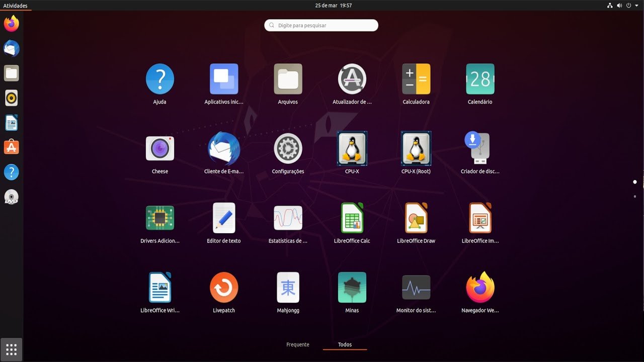Open Rhythmbox from the dock
644x362 pixels.
coord(12,98)
